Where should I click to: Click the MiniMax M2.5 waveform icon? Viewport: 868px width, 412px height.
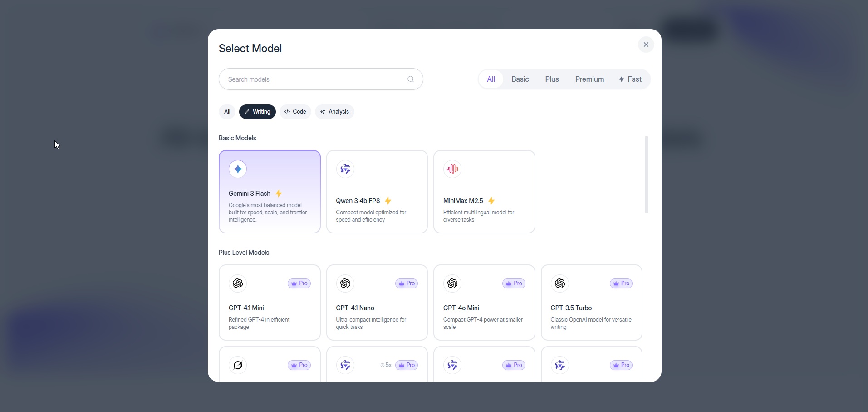452,169
